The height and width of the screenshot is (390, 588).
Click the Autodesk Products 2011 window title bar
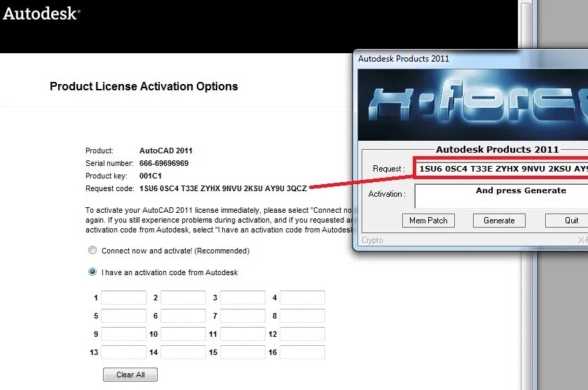(x=471, y=59)
